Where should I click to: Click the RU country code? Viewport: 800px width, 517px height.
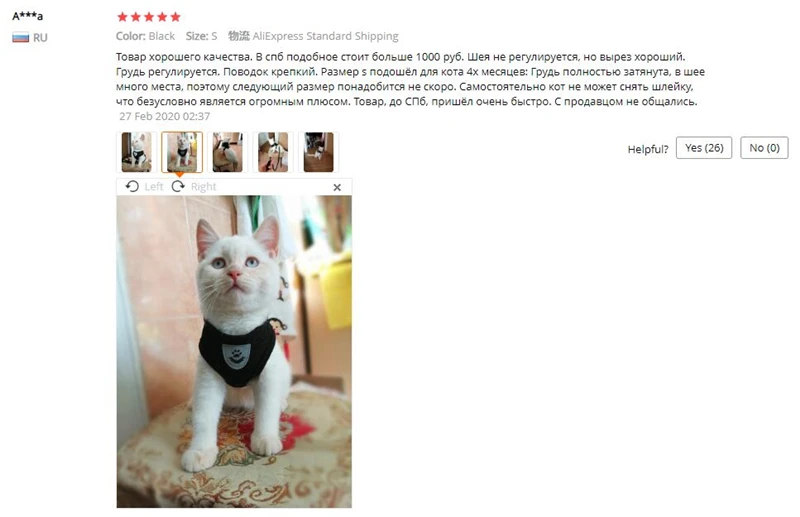pyautogui.click(x=40, y=38)
